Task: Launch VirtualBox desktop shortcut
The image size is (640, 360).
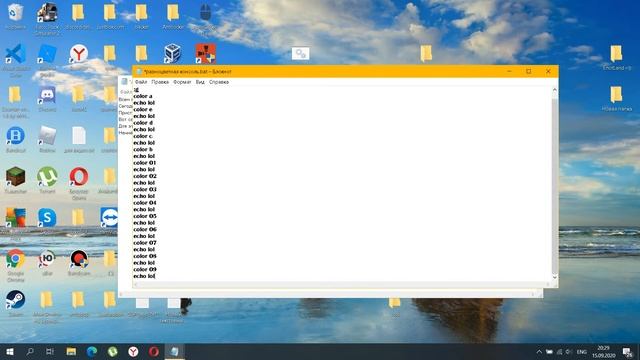Action: click(173, 54)
